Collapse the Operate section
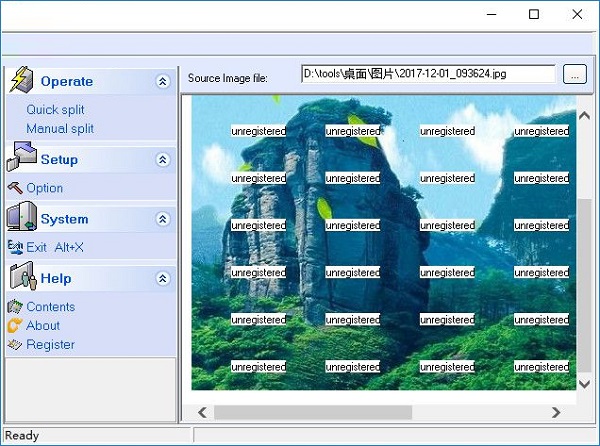The image size is (600, 446). (x=163, y=82)
